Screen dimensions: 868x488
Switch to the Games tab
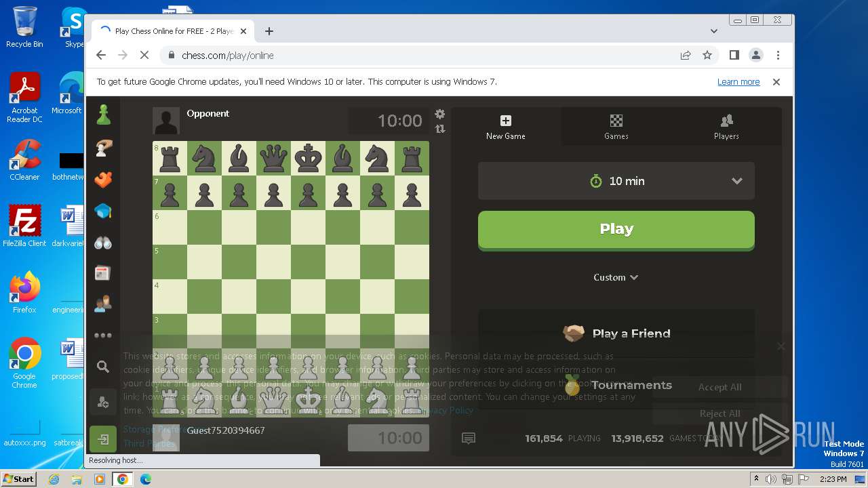pyautogui.click(x=616, y=127)
